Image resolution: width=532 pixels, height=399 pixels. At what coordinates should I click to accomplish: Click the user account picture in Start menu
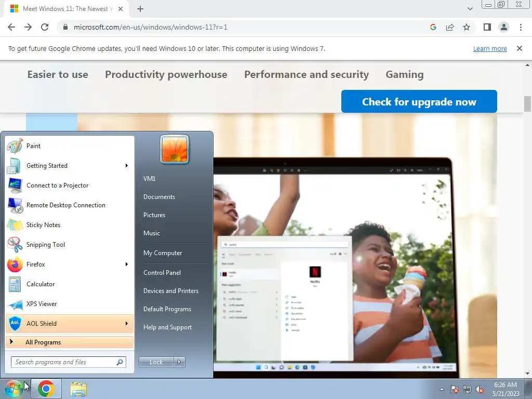click(175, 149)
